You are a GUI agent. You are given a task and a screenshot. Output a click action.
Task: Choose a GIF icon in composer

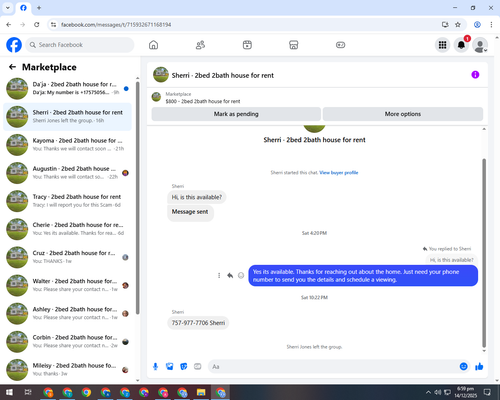point(198,367)
